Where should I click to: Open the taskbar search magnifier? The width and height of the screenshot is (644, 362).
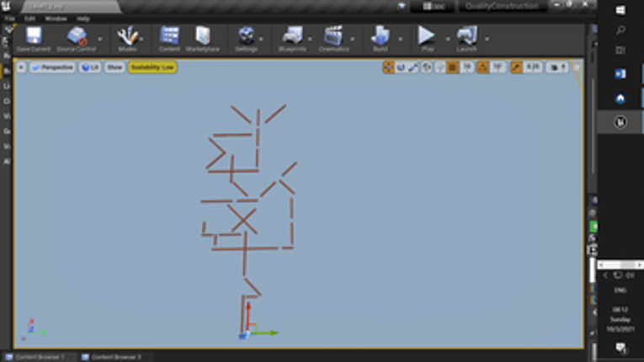click(620, 30)
